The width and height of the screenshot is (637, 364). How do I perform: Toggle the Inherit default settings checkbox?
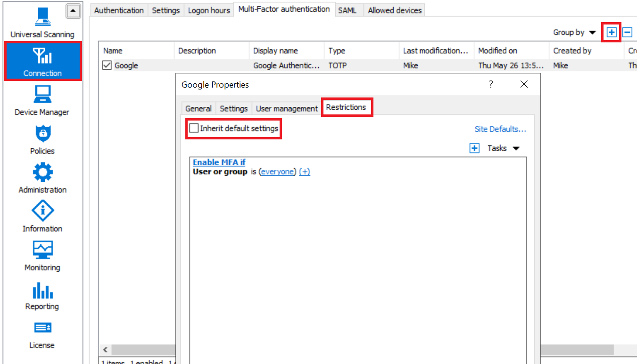pos(194,128)
